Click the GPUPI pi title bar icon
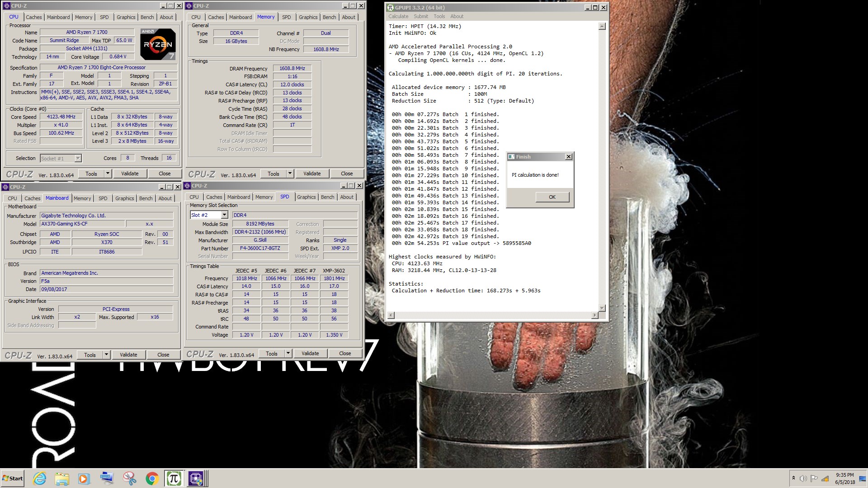Image resolution: width=868 pixels, height=488 pixels. coord(391,8)
